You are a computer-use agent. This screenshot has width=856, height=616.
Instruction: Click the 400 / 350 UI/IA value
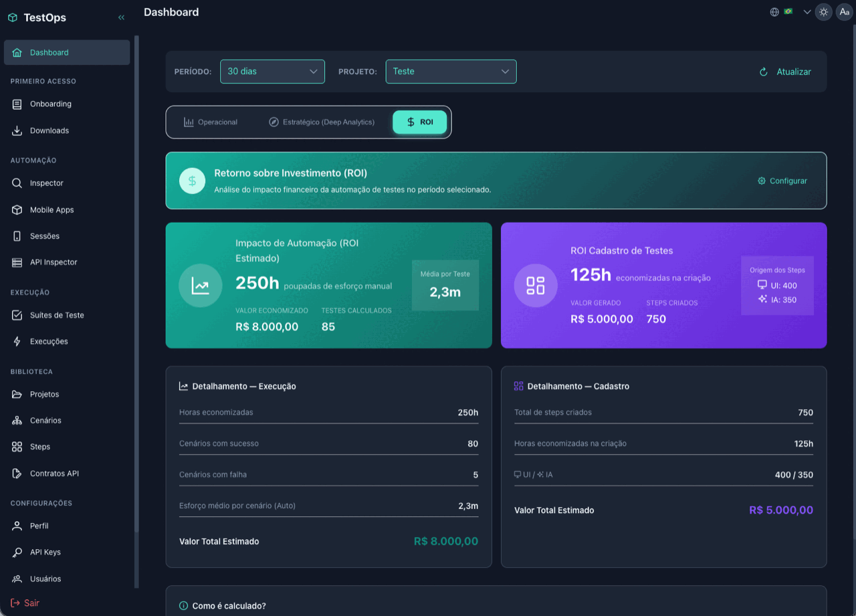(794, 475)
